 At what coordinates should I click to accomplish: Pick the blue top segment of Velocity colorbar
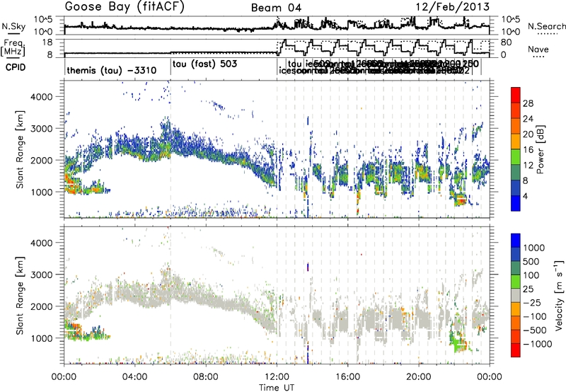[516, 240]
